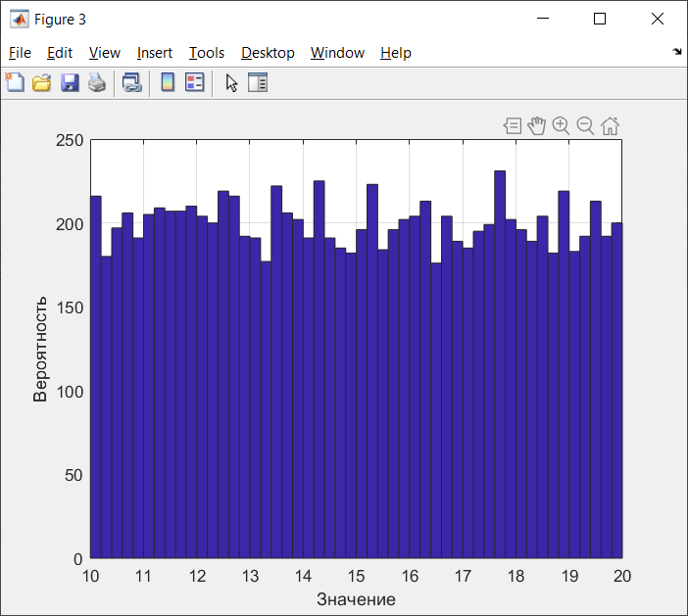688x616 pixels.
Task: Create a new figure with toolbar icon
Action: click(x=16, y=82)
